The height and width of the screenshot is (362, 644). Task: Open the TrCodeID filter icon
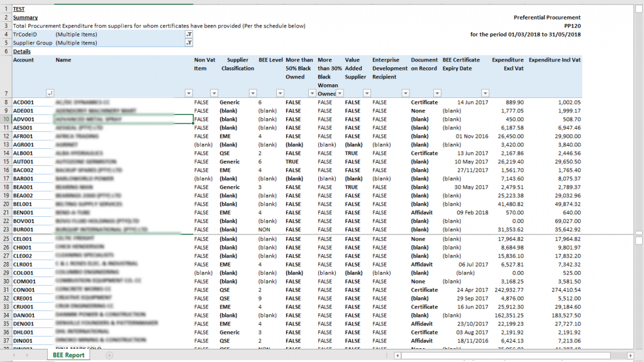189,35
